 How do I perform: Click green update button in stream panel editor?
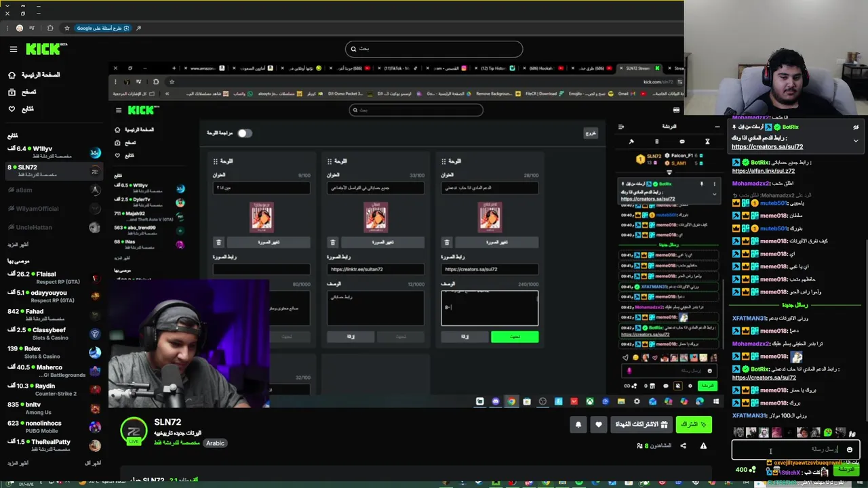(515, 337)
